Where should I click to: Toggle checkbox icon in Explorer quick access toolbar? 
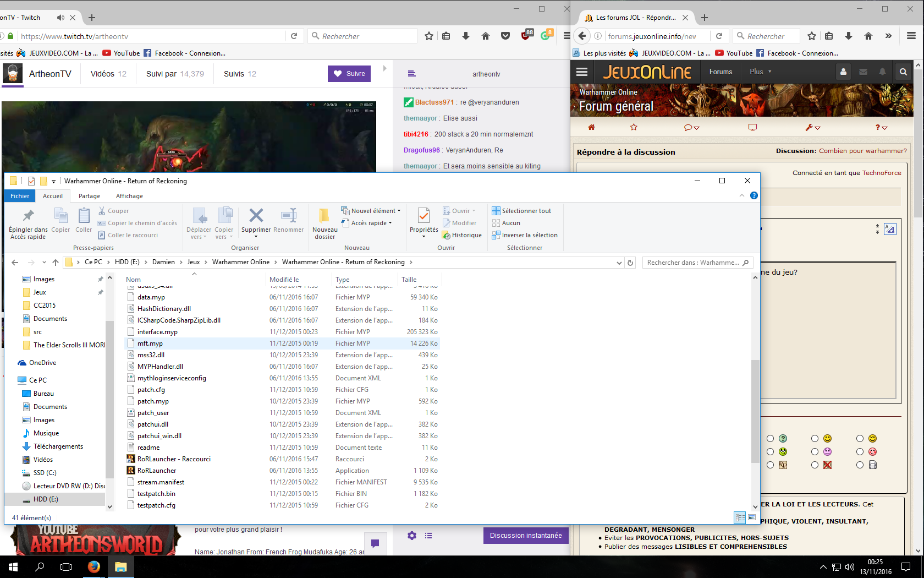31,181
